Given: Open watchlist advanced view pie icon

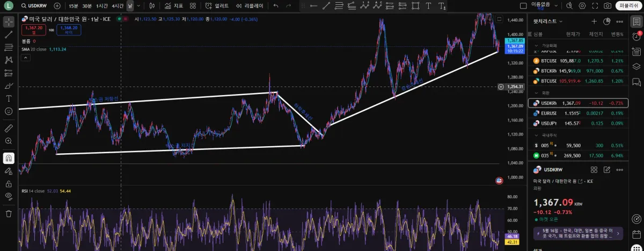Looking at the screenshot, I should tap(607, 21).
